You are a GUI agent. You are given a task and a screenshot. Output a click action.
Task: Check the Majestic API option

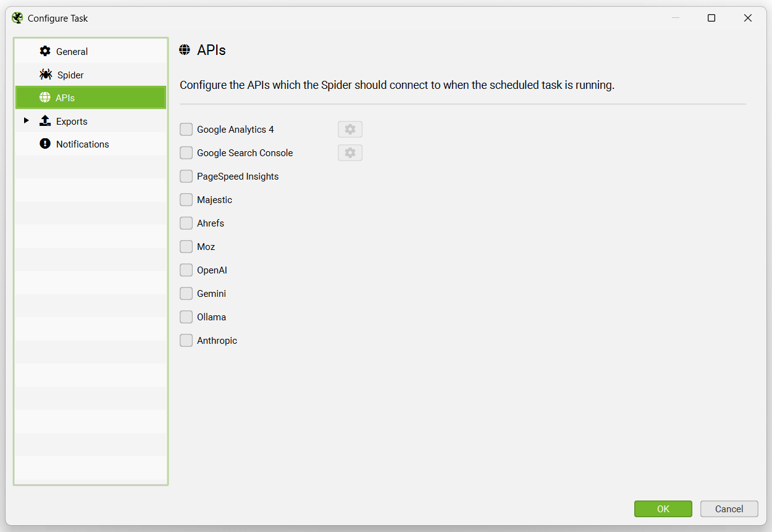point(186,199)
